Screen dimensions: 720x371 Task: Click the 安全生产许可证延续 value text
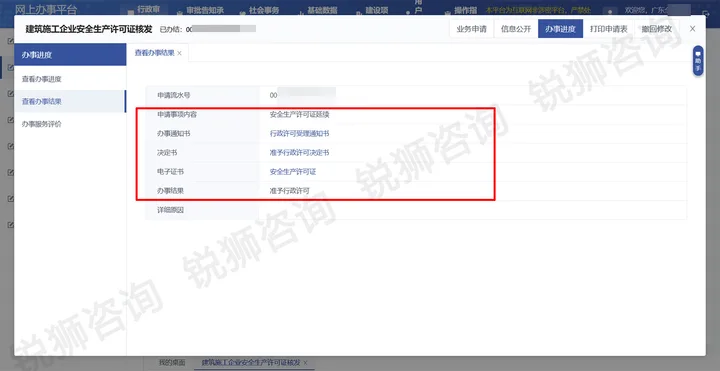(299, 115)
